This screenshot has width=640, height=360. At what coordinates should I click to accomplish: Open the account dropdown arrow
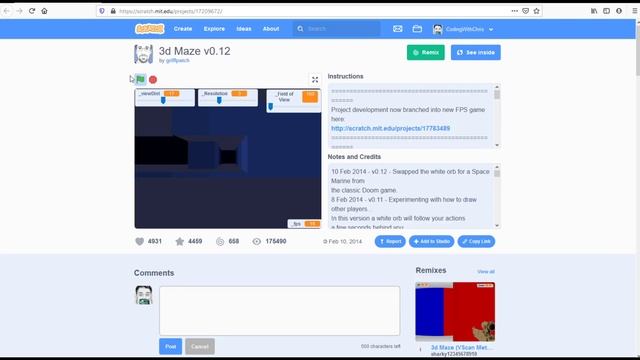pos(491,29)
